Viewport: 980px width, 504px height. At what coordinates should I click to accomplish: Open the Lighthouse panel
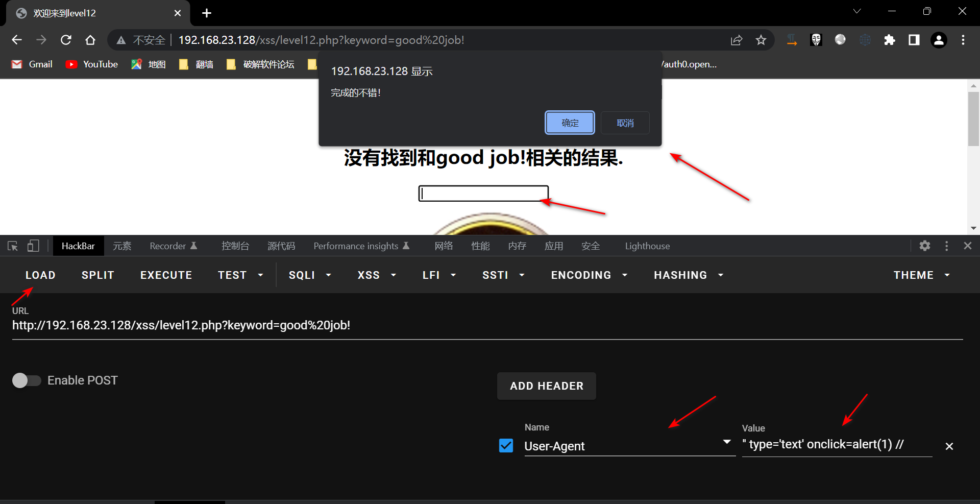(x=647, y=246)
